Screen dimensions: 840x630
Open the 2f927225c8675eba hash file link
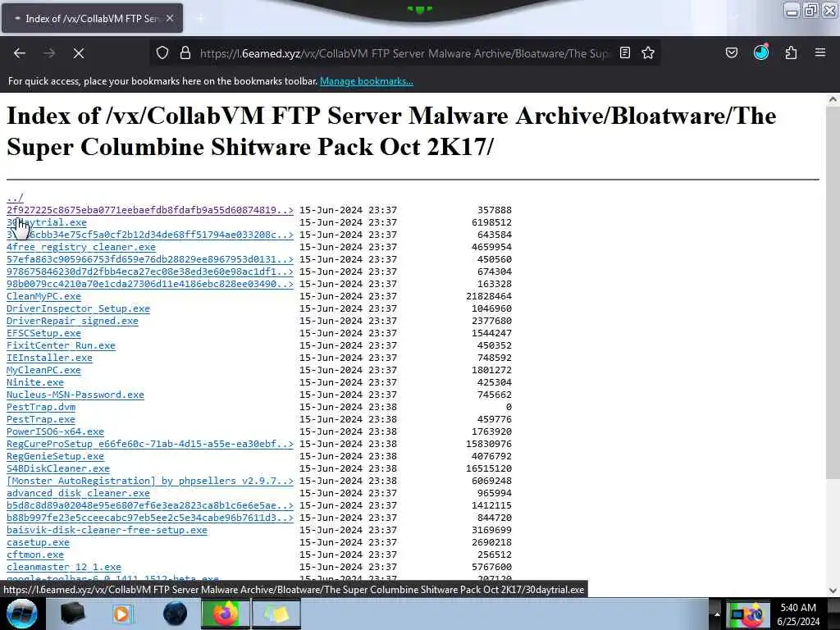point(150,210)
